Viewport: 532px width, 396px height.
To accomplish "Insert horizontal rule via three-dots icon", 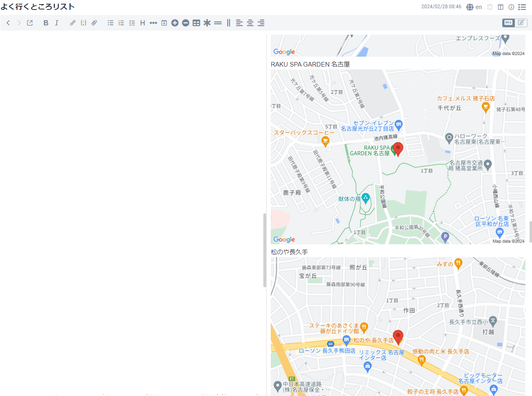I will click(x=153, y=23).
